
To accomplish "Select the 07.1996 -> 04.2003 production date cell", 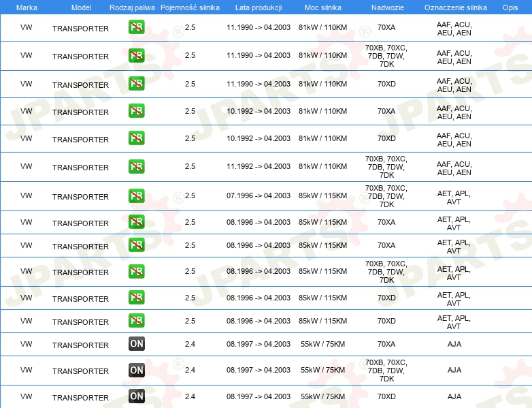I will 259,196.
